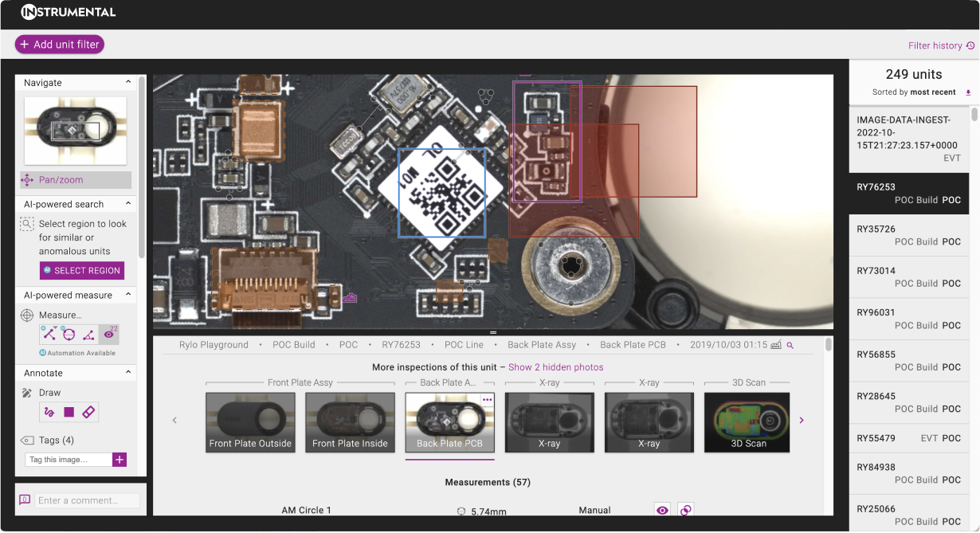Collapse the AI-powered search section
This screenshot has width=980, height=533.
pos(128,204)
